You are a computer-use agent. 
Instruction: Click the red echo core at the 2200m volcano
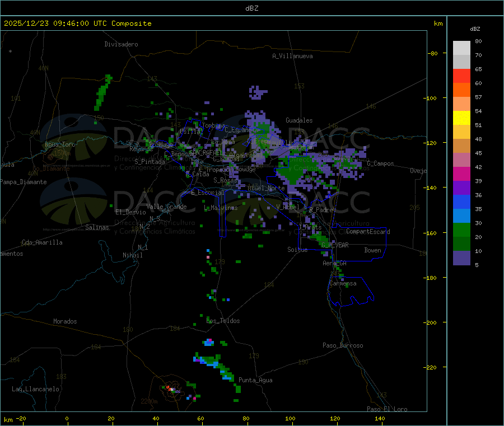pos(169,388)
